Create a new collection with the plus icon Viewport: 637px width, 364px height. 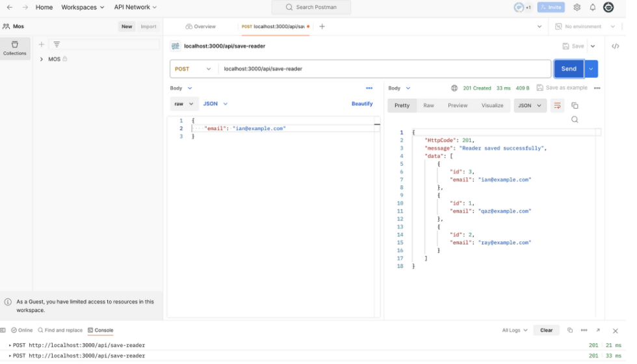(42, 45)
